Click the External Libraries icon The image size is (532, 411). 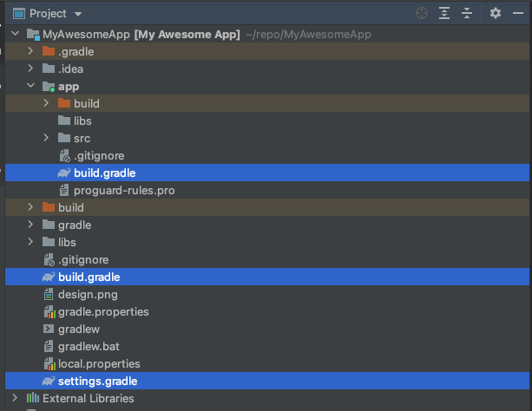tap(33, 399)
